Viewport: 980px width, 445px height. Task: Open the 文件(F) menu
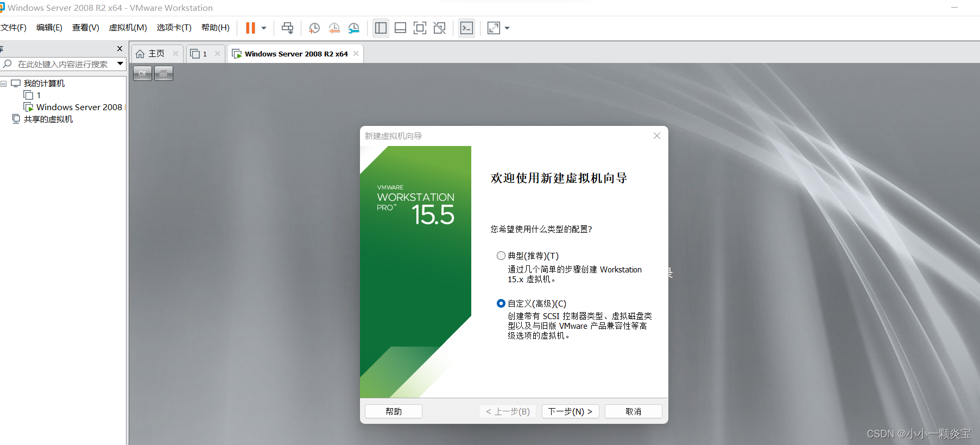[x=14, y=28]
